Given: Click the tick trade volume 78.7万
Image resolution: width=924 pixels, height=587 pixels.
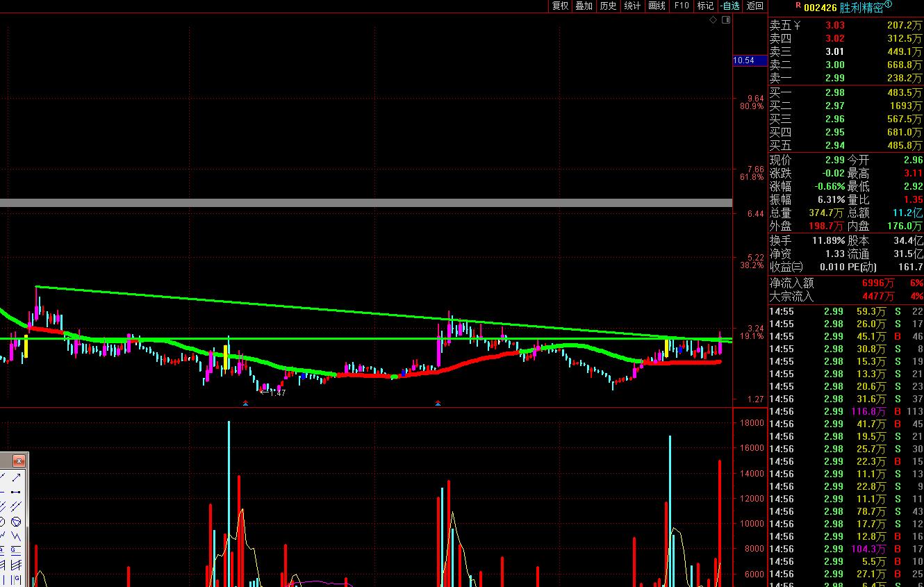Looking at the screenshot, I should coord(871,511).
